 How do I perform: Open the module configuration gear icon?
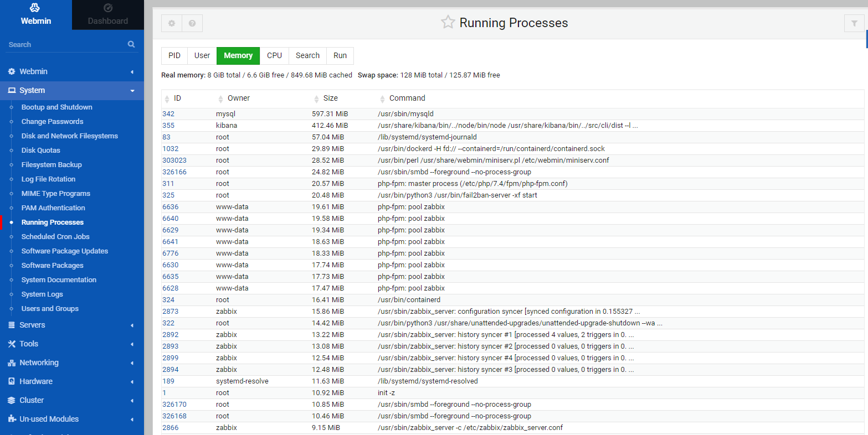click(x=172, y=23)
